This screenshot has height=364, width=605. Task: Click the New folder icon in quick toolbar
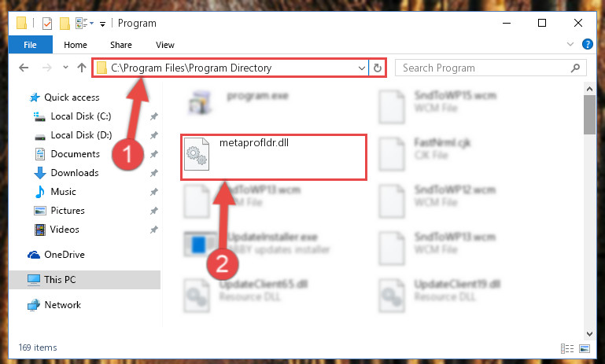tap(65, 24)
